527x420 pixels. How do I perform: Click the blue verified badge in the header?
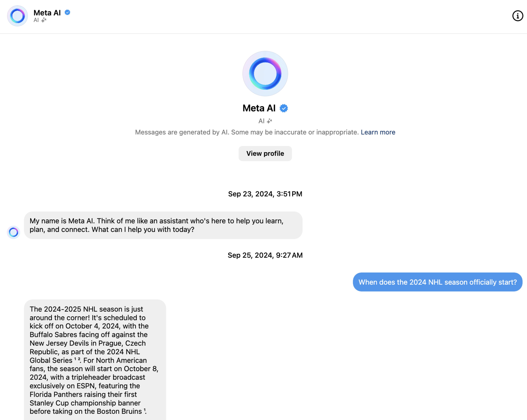(x=68, y=12)
